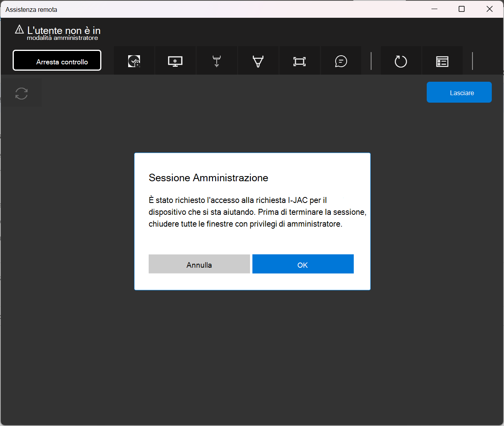The width and height of the screenshot is (504, 426).
Task: Toggle the fit-to-screen size icon
Action: [299, 61]
